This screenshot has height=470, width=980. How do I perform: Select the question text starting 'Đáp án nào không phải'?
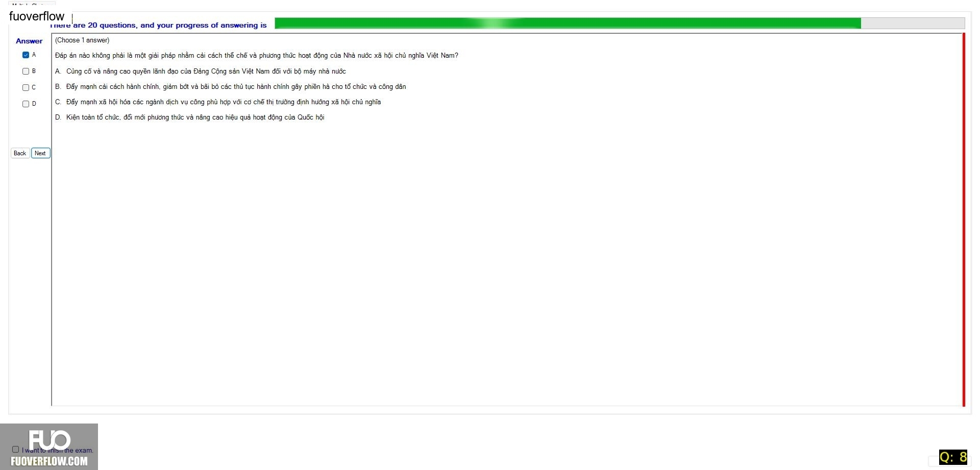[x=257, y=56]
